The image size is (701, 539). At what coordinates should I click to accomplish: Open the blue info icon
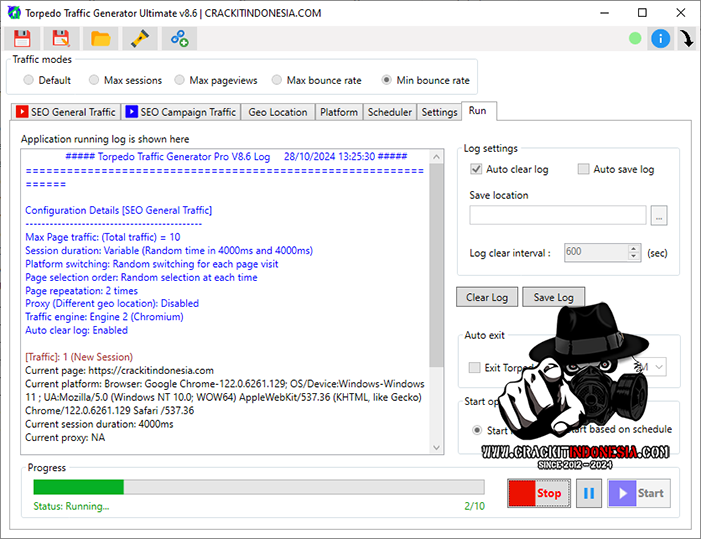tap(660, 39)
